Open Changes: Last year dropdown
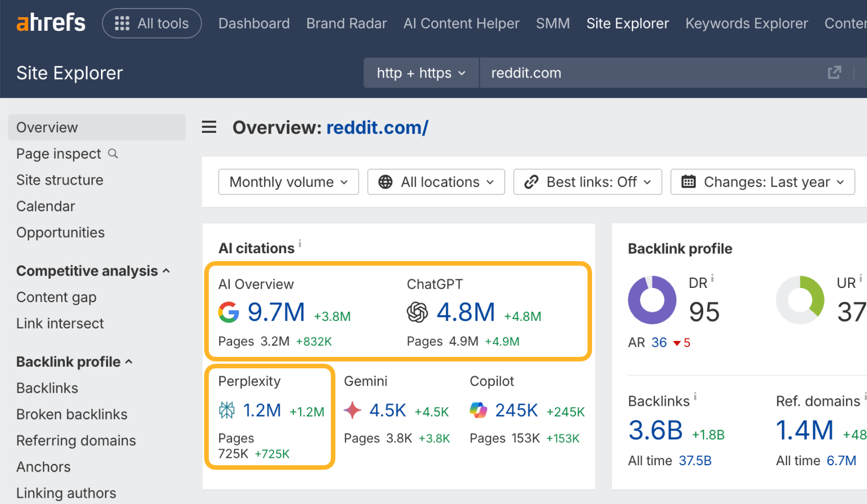 (x=763, y=182)
